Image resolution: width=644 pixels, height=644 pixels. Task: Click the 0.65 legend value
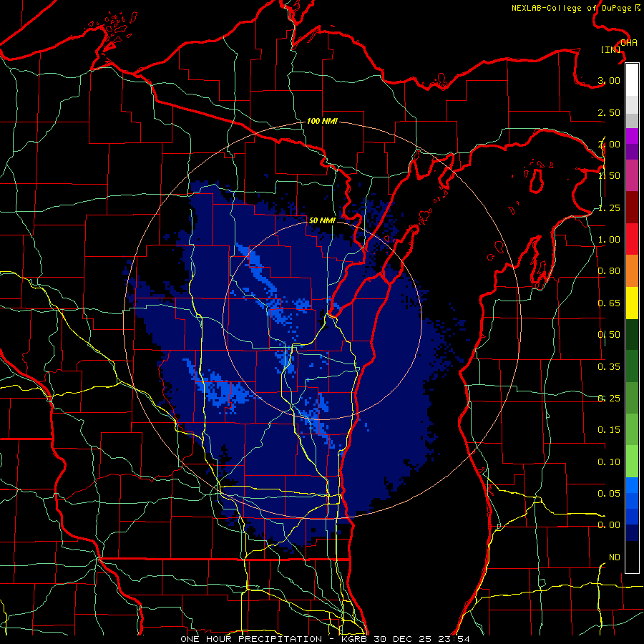[609, 303]
